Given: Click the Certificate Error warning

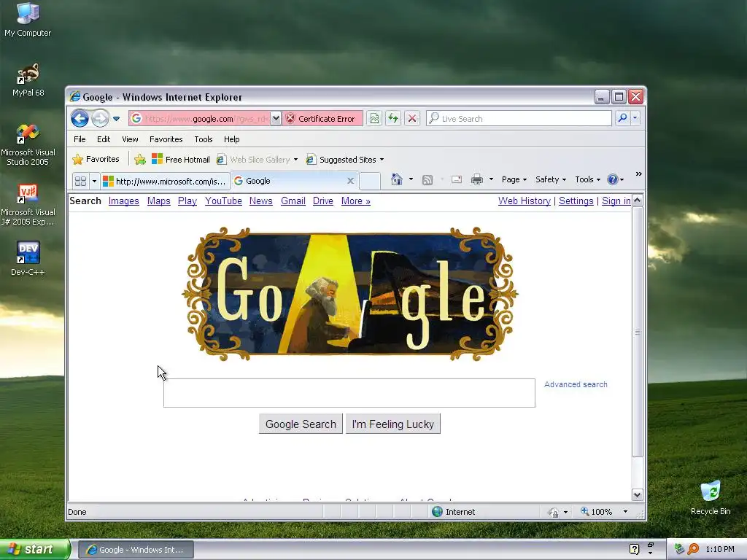Looking at the screenshot, I should point(322,119).
